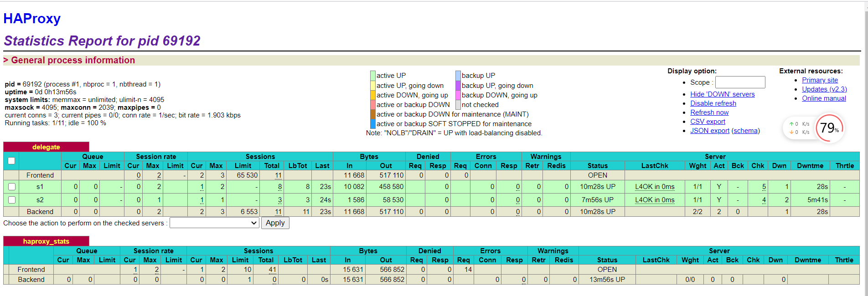Click the backup UP light-blue swatch
This screenshot has width=868, height=296.
click(x=458, y=76)
